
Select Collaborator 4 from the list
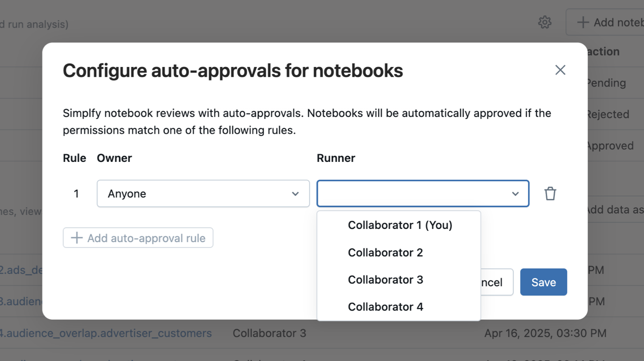(x=385, y=306)
